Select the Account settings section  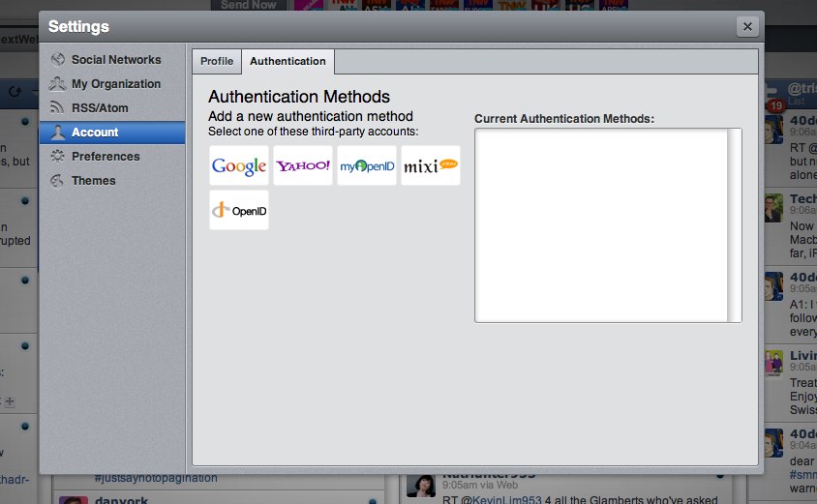click(112, 133)
